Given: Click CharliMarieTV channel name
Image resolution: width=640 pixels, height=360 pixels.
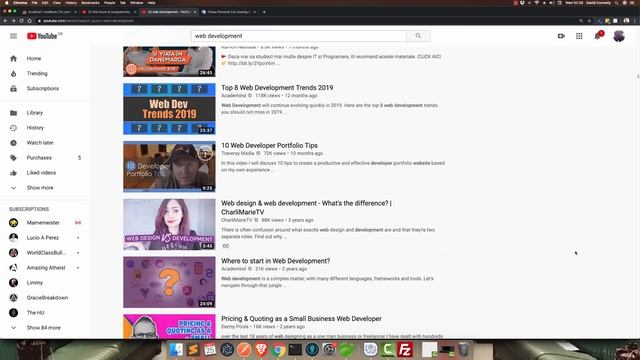Looking at the screenshot, I should pos(237,220).
